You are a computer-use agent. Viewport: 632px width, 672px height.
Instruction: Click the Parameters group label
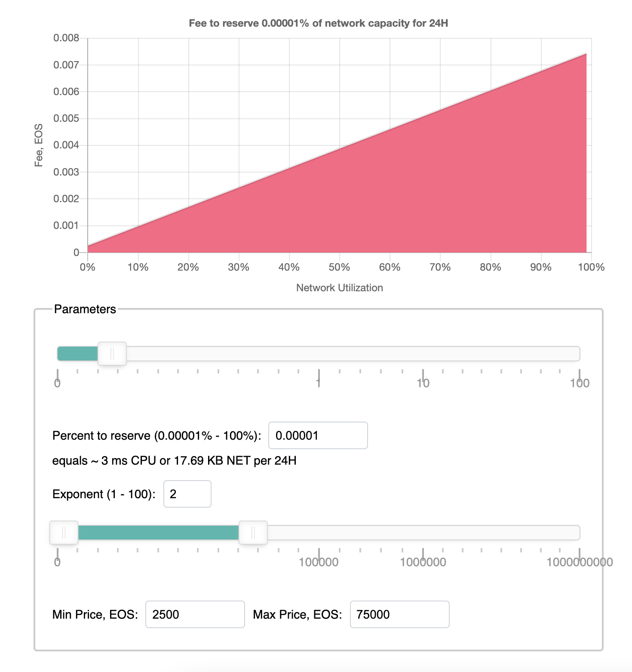[x=85, y=308]
